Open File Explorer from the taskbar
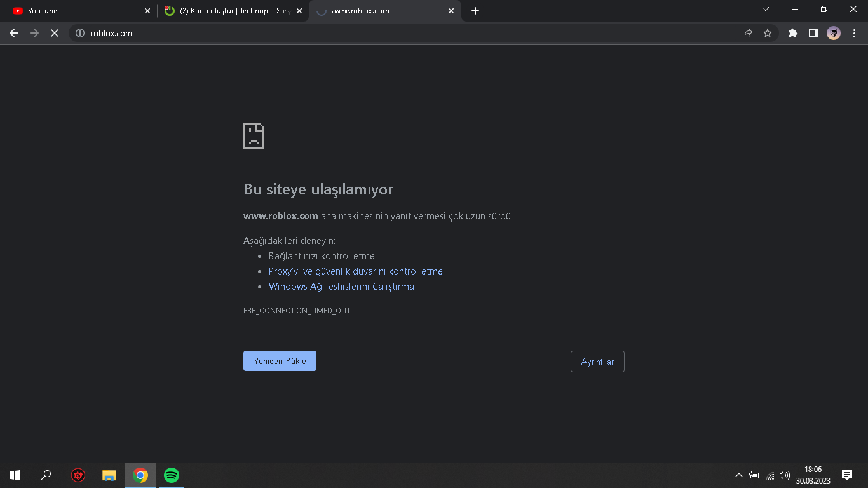 109,475
